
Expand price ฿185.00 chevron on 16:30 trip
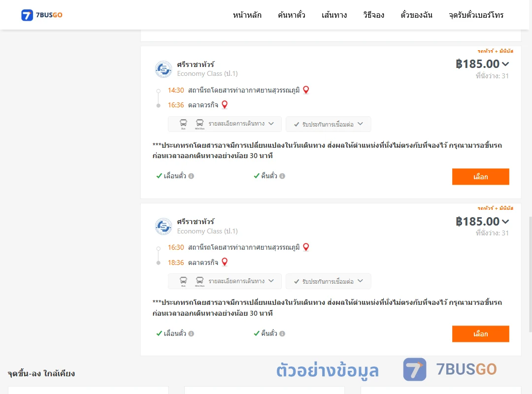click(x=505, y=221)
